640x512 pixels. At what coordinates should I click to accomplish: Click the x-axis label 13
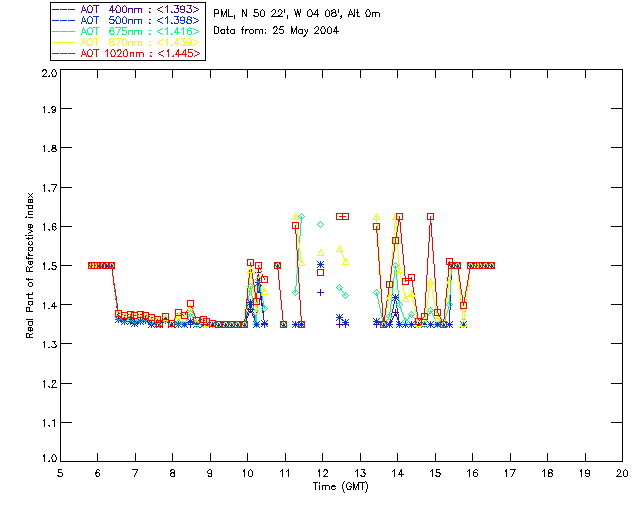(x=360, y=473)
